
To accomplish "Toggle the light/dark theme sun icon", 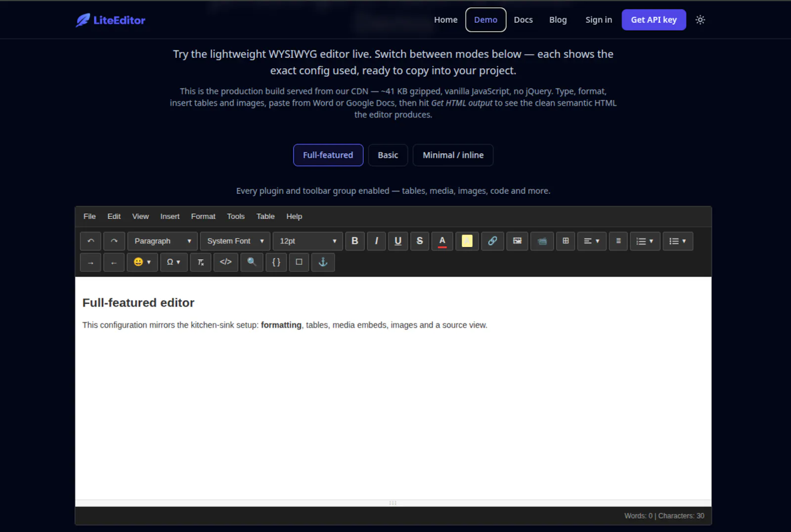I will tap(700, 20).
